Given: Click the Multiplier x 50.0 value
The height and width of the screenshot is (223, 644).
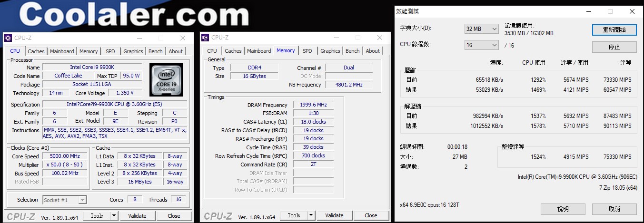Looking at the screenshot, I should [66, 165].
